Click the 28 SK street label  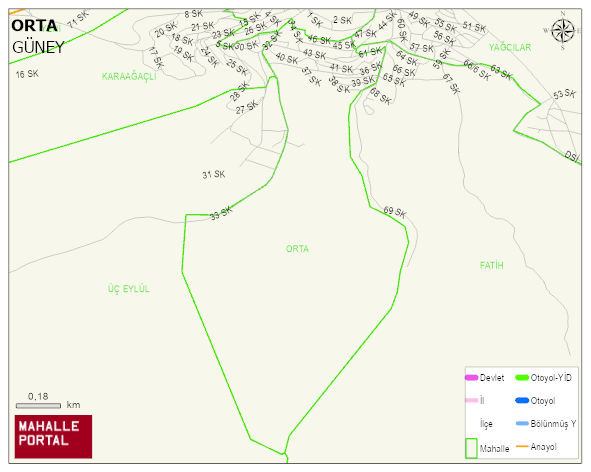[x=240, y=92]
